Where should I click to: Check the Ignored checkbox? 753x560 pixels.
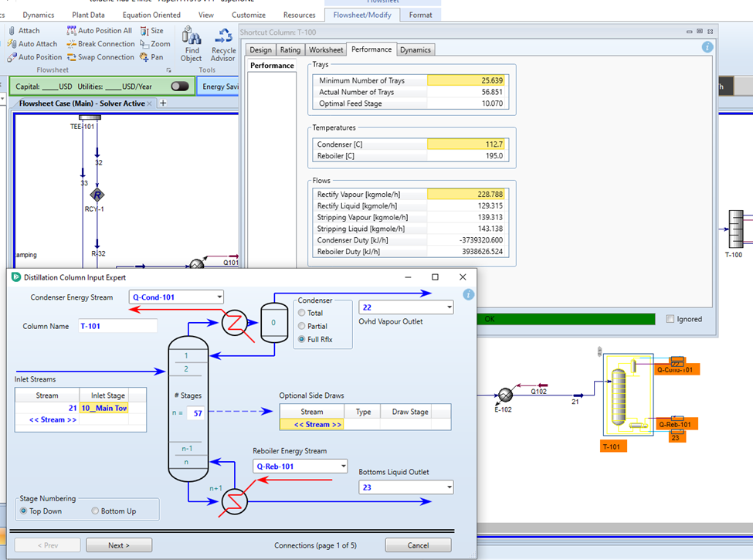(x=670, y=319)
